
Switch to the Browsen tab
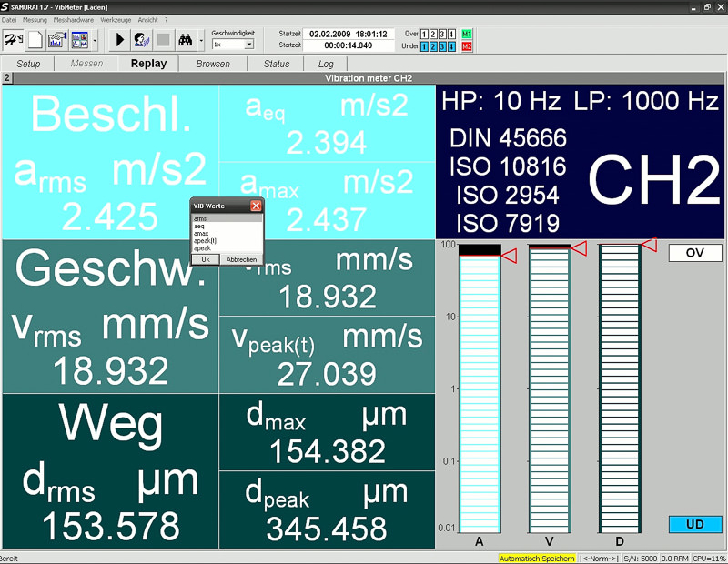[x=213, y=64]
